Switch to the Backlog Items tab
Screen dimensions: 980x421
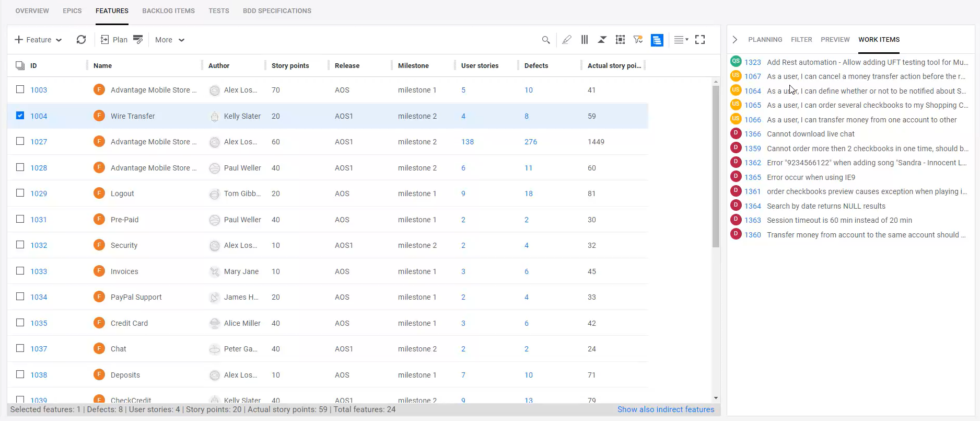coord(168,10)
